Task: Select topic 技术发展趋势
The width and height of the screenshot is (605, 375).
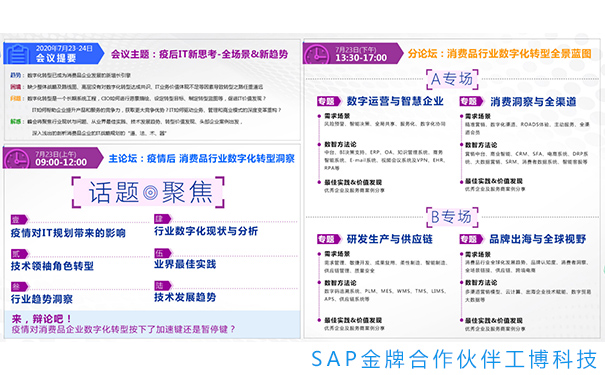Action: [185, 297]
